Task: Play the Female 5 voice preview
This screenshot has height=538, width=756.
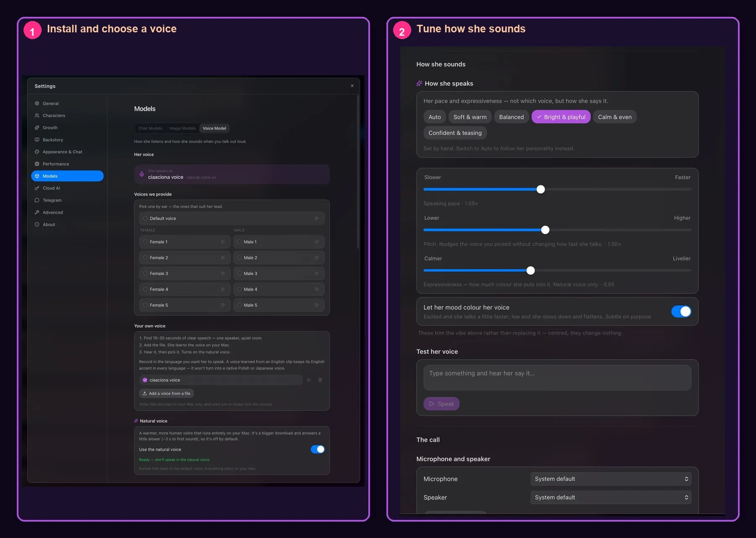Action: (x=223, y=305)
